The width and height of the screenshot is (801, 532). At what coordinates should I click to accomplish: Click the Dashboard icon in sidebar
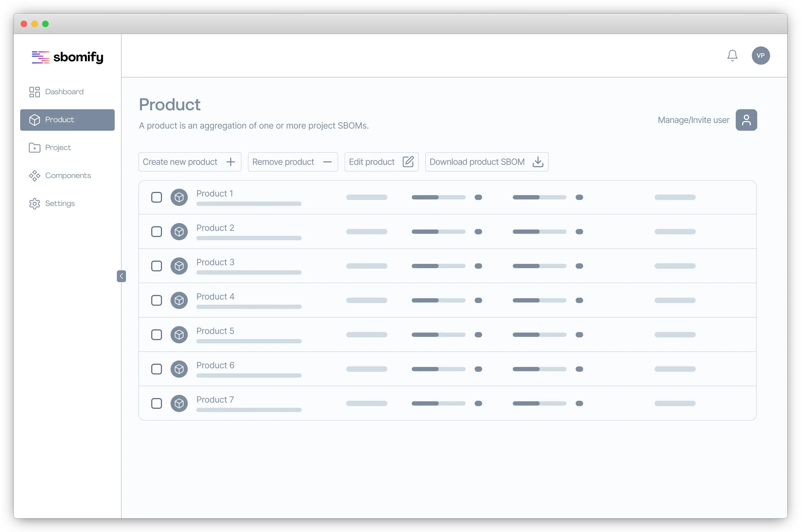34,92
